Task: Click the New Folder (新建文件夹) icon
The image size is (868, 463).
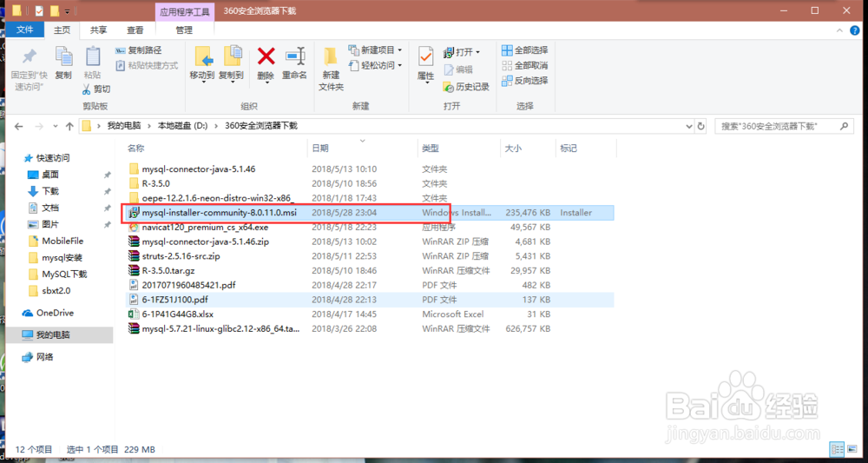Action: (x=331, y=56)
